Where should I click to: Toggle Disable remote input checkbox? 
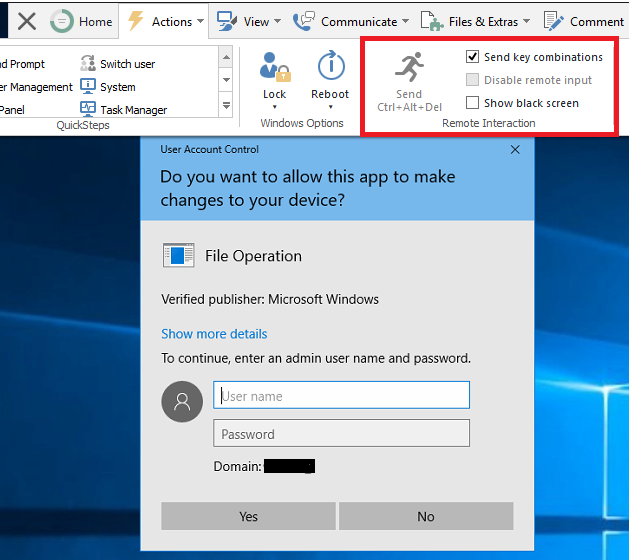(472, 80)
